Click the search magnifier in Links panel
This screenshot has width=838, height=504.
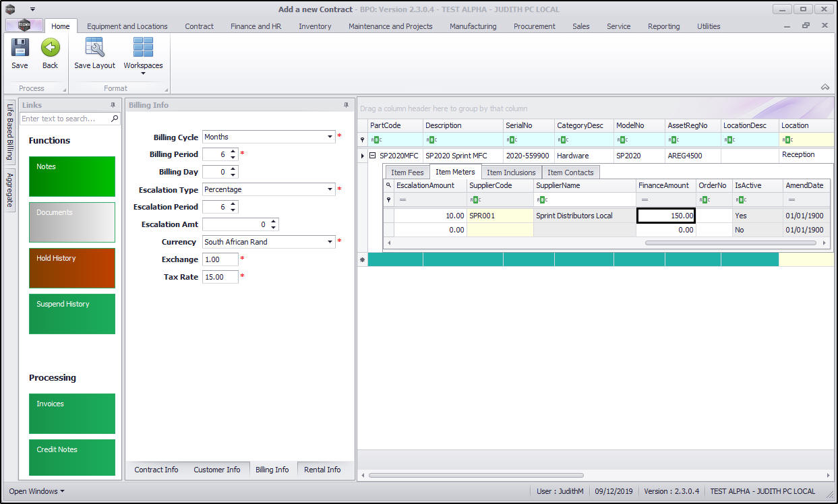click(x=115, y=119)
